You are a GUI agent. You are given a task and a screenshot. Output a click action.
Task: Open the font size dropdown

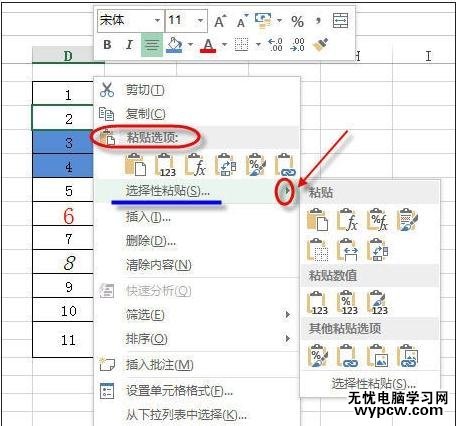coord(200,21)
